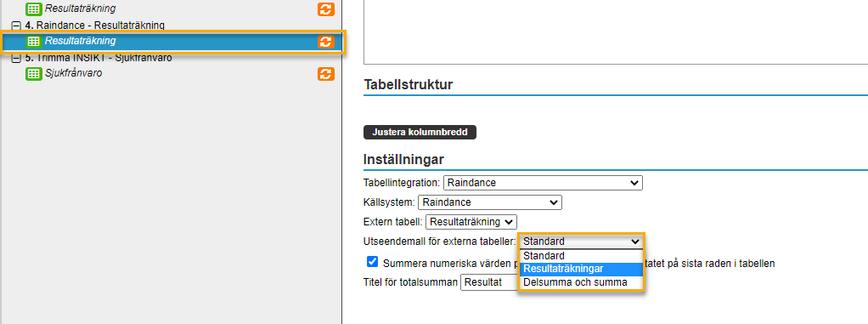Collapse the 5. Trimma INSIKT - Sjukfrånvaro node
868x324 pixels.
pyautogui.click(x=16, y=58)
